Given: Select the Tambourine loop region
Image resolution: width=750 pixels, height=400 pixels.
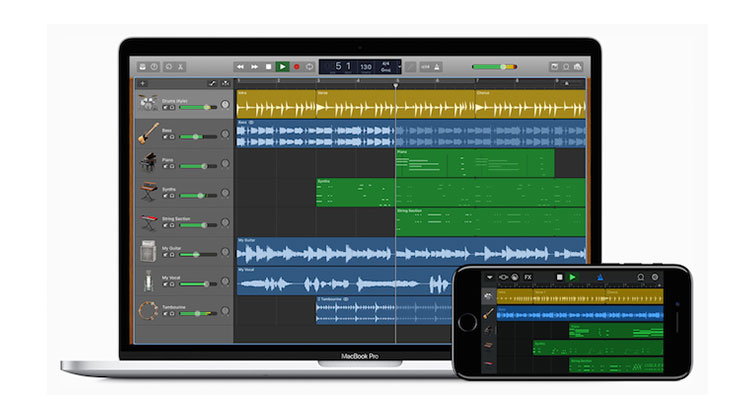Looking at the screenshot, I should point(384,311).
